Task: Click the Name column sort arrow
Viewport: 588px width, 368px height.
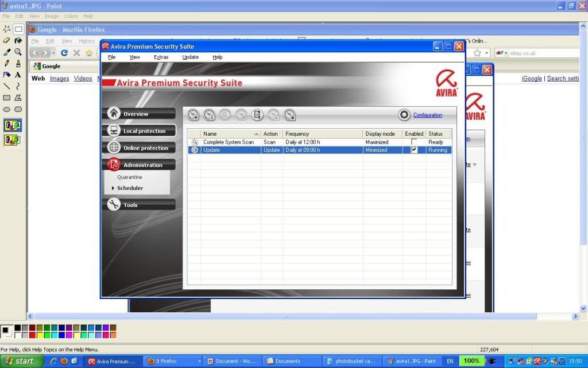Action: tap(257, 133)
